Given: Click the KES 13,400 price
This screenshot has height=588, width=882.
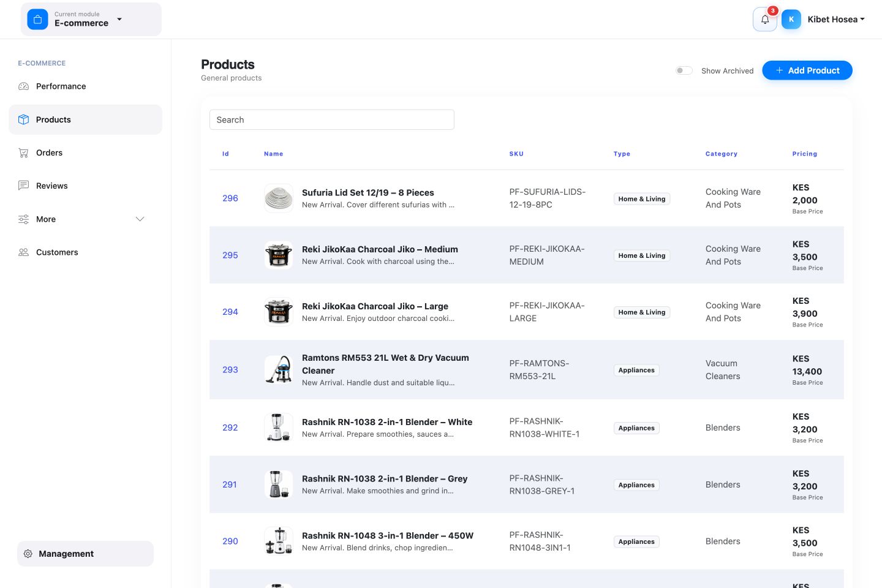Looking at the screenshot, I should click(x=807, y=365).
